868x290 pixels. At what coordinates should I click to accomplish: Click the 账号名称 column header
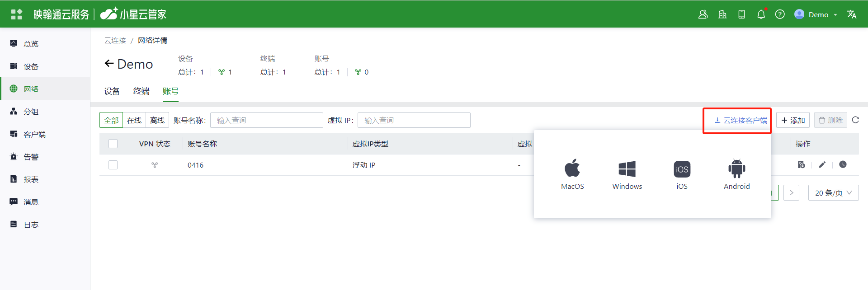(x=202, y=144)
